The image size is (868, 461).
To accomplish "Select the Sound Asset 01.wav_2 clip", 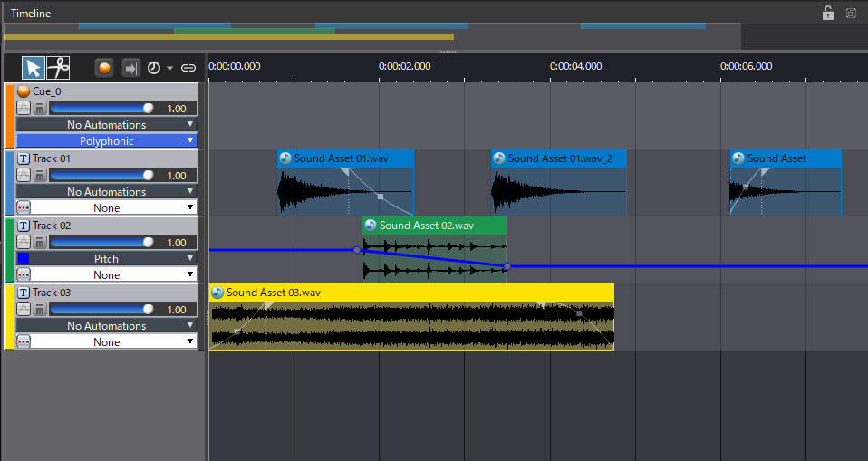I will click(558, 158).
